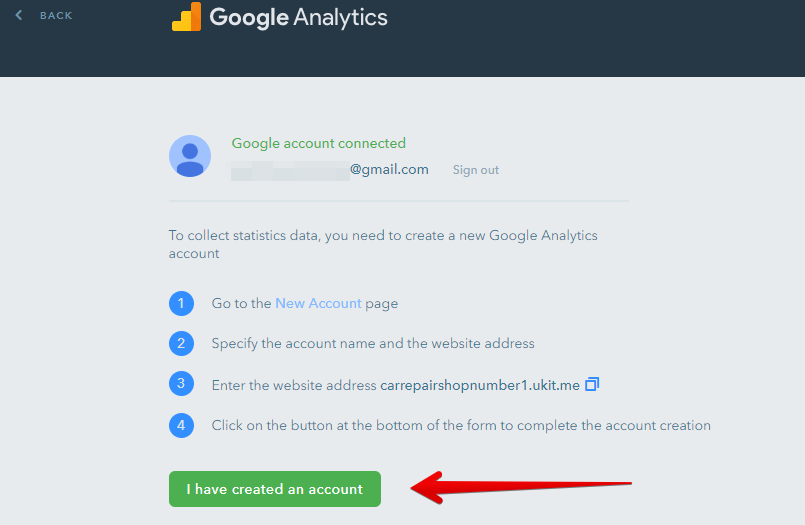Open the New Account page link
Image resolution: width=805 pixels, height=525 pixels.
(x=318, y=303)
